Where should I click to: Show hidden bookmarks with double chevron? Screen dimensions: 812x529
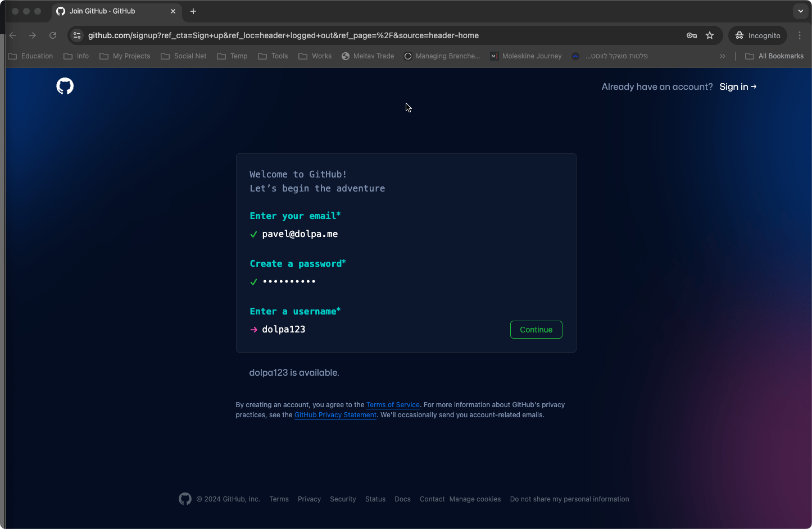pos(723,56)
